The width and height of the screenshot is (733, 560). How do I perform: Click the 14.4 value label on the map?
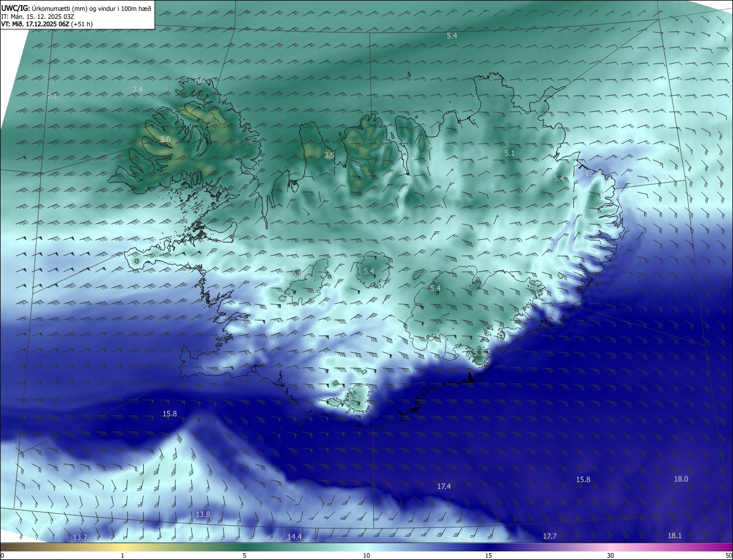pyautogui.click(x=294, y=537)
